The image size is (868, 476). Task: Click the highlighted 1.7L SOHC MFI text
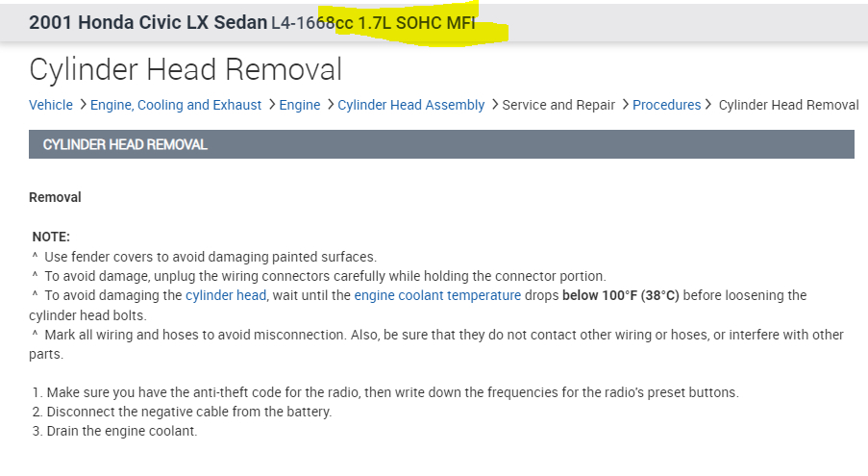[x=416, y=22]
